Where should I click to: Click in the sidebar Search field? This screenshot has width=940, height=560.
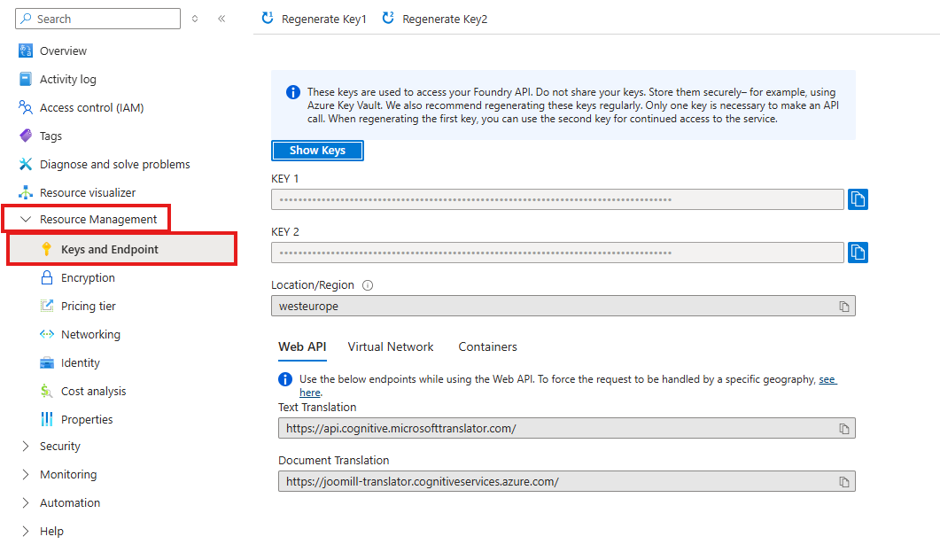(x=97, y=19)
